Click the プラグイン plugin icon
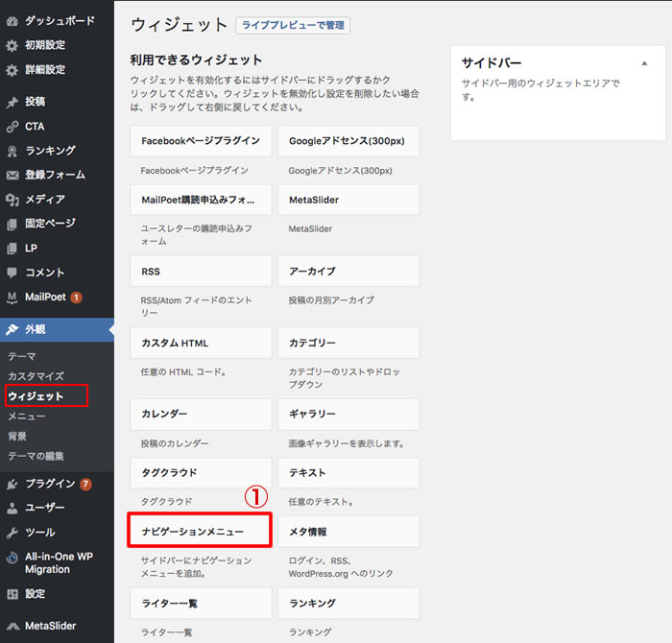Viewport: 672px width, 643px height. point(12,484)
